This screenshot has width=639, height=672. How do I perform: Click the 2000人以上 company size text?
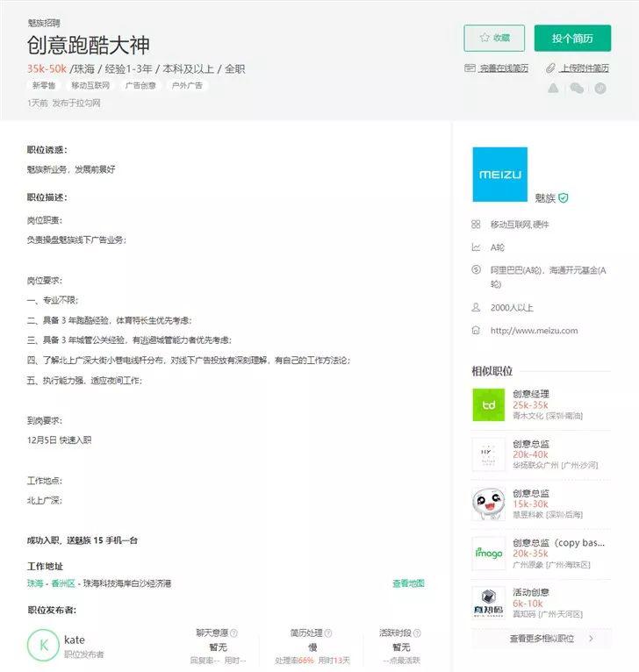pos(512,307)
